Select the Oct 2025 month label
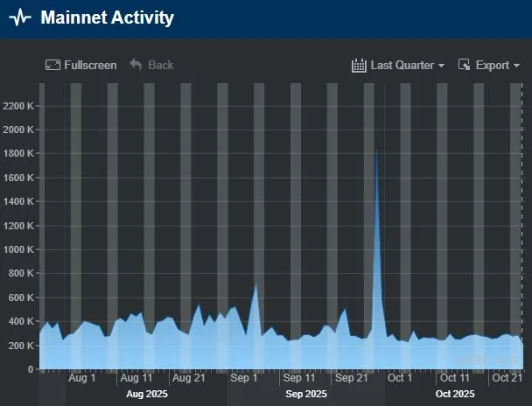The width and height of the screenshot is (532, 406). [454, 394]
